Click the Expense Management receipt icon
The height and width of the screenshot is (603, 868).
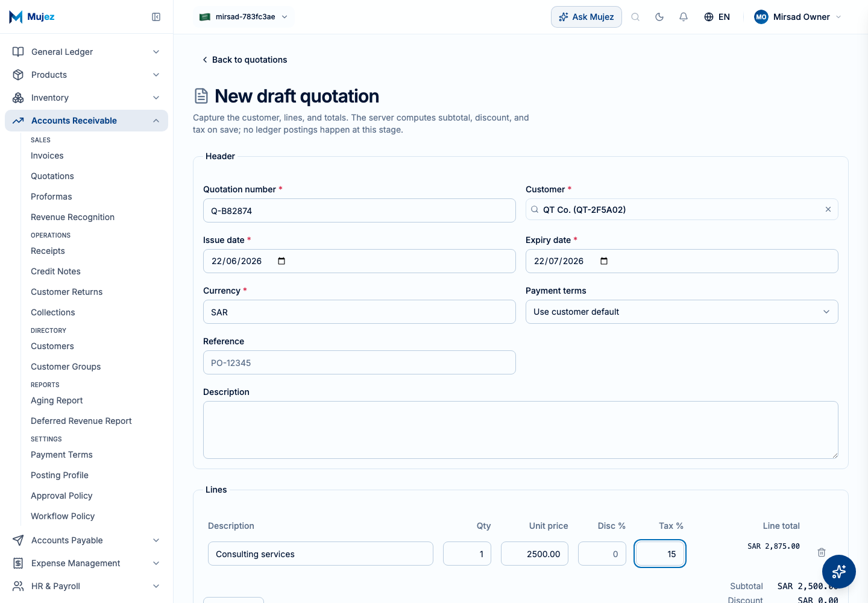point(18,563)
